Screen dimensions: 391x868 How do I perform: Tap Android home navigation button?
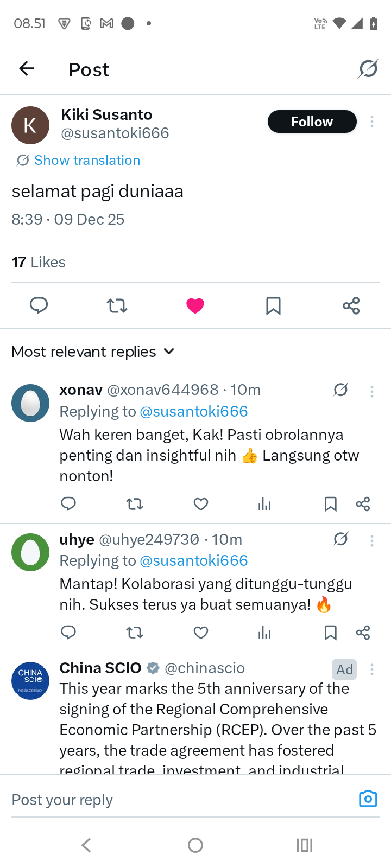[195, 845]
